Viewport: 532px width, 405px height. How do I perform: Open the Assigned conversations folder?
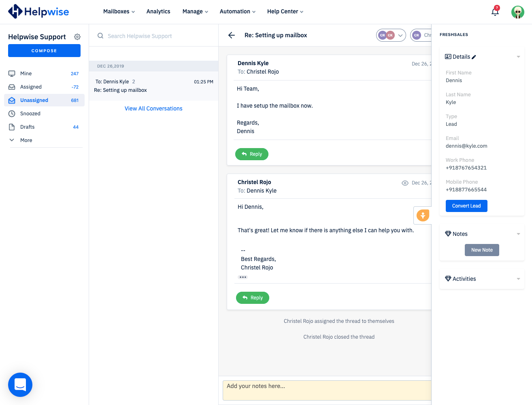click(x=31, y=87)
